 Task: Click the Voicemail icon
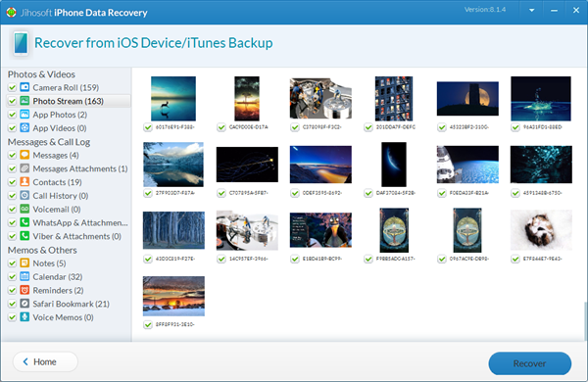click(24, 209)
